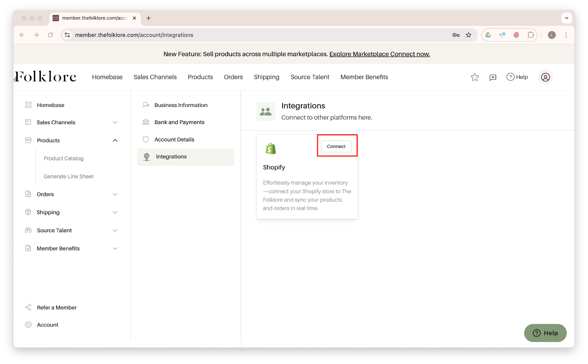Open Business Information settings
Image resolution: width=588 pixels, height=364 pixels.
pos(181,105)
